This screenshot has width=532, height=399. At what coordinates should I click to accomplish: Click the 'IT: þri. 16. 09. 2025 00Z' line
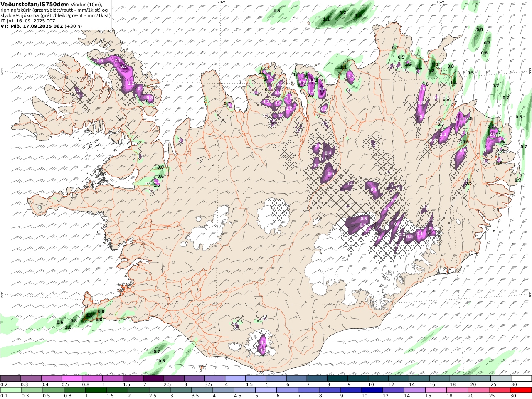28,20
